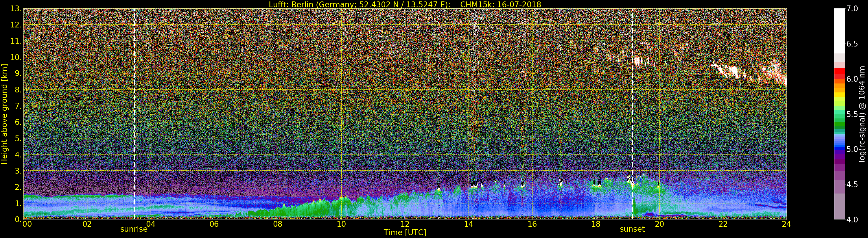Click the colorbar value '6.5'

[852, 44]
